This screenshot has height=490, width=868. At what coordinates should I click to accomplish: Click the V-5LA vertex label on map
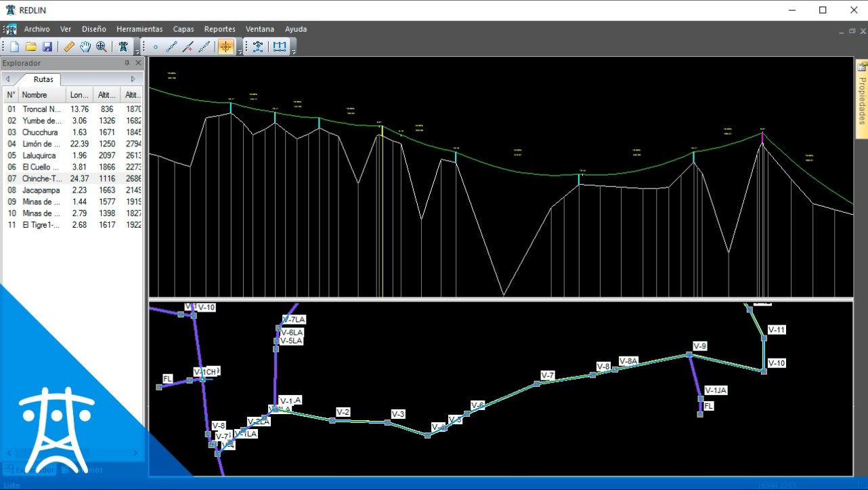coord(291,341)
